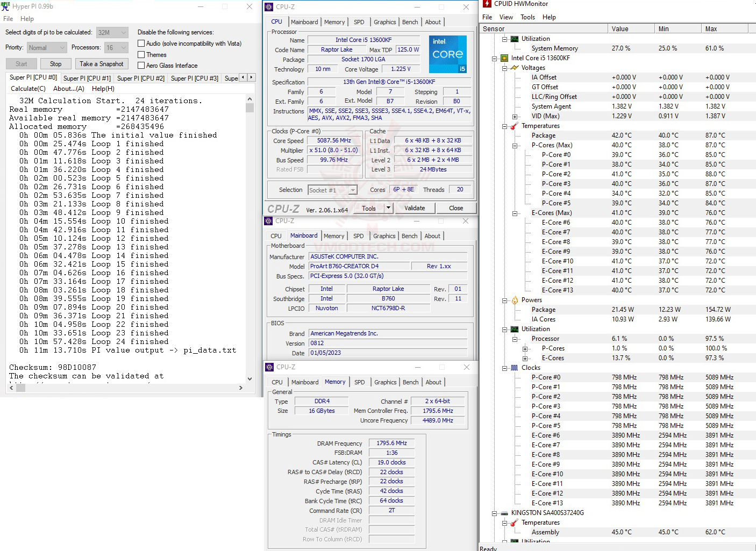Open SPD tab in CPU-Z Motherboard window

[x=359, y=236]
